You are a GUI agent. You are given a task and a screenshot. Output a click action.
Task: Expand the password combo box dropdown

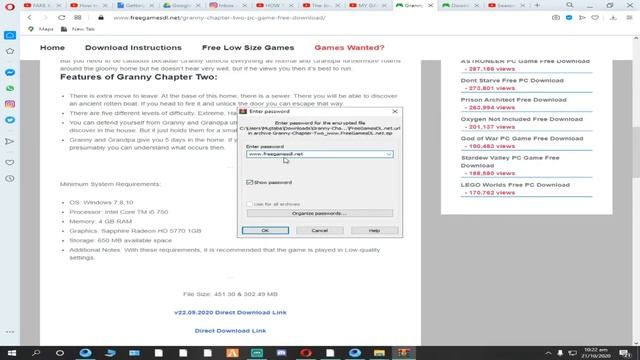coord(389,154)
